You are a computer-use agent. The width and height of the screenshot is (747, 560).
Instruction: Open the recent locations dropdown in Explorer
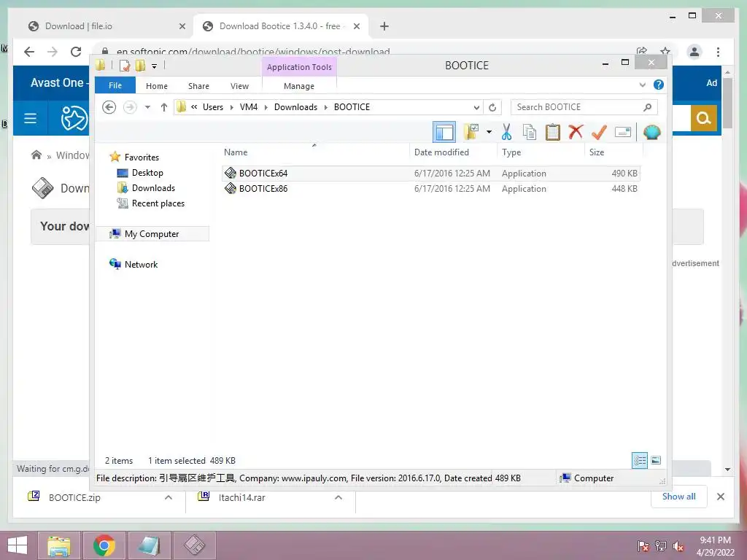(x=147, y=107)
